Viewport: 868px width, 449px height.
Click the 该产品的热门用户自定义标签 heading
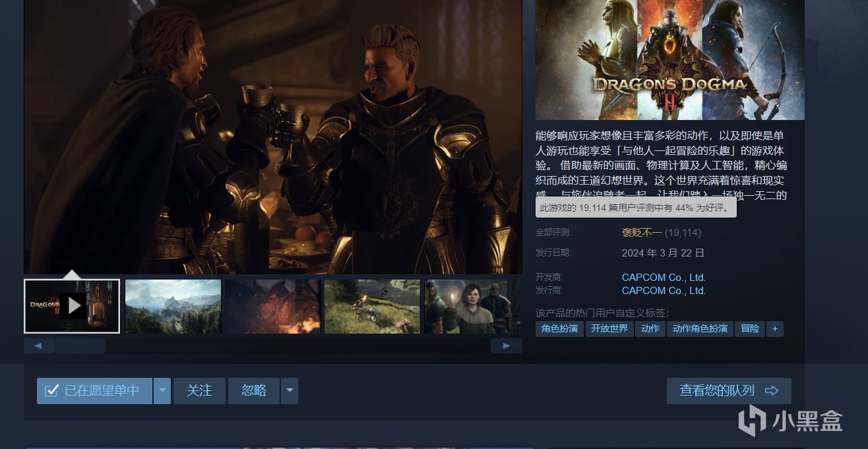tap(602, 313)
